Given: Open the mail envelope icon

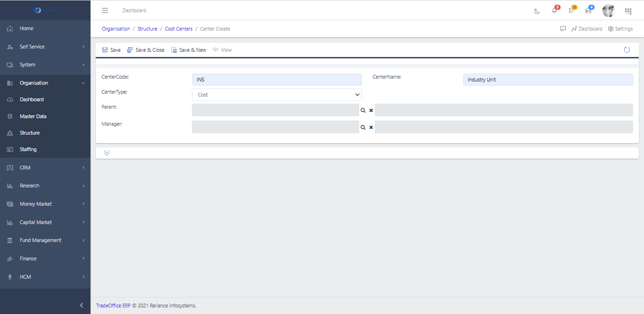Looking at the screenshot, I should (x=588, y=11).
